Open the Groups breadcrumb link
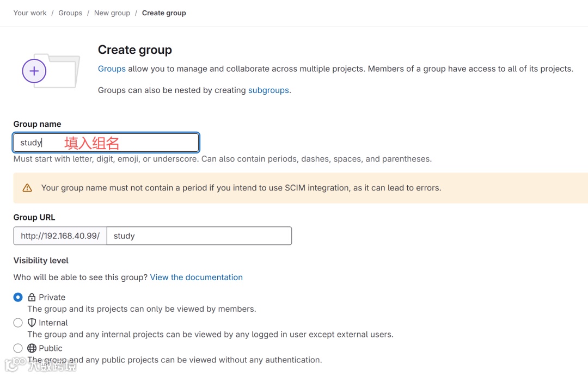The height and width of the screenshot is (376, 588). click(x=70, y=13)
